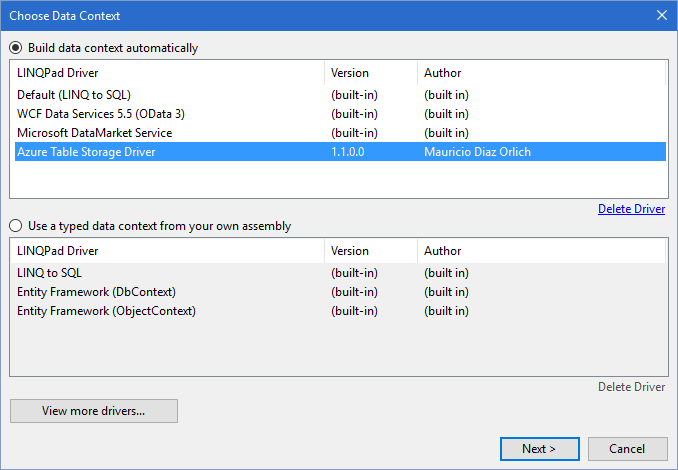
Task: Select 'Build data context automatically' radio button
Action: click(16, 48)
